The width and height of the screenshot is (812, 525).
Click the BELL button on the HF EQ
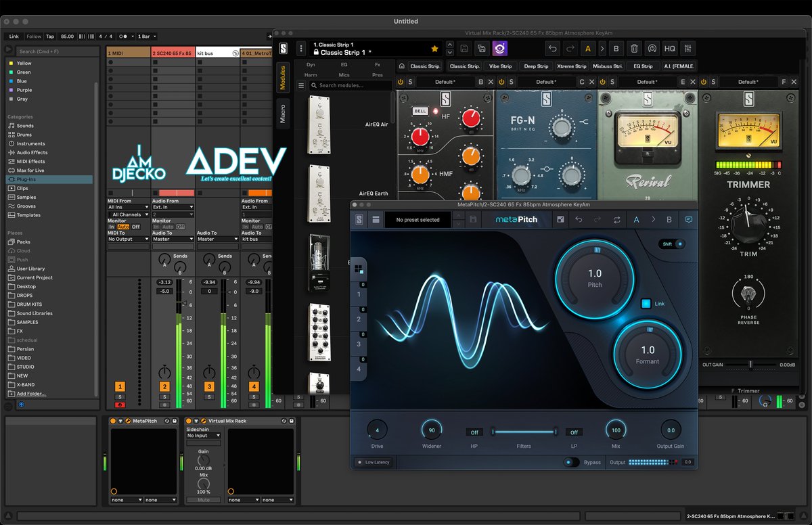pyautogui.click(x=420, y=111)
